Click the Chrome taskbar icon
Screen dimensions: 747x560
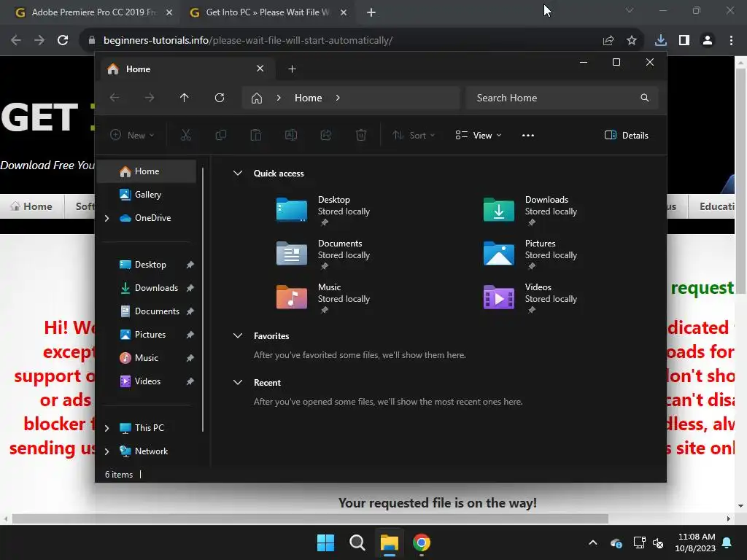click(421, 542)
